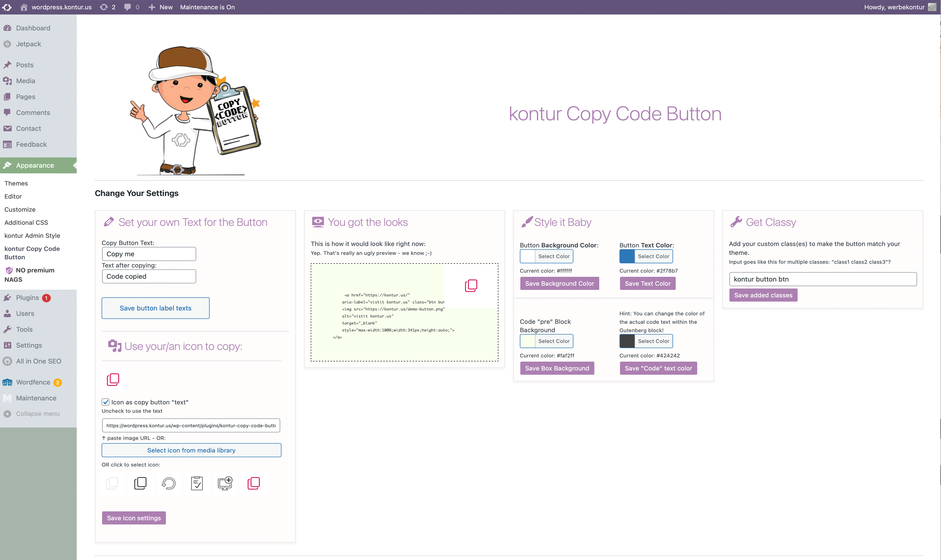The image size is (941, 560).
Task: Click Save added classes button
Action: 763,295
